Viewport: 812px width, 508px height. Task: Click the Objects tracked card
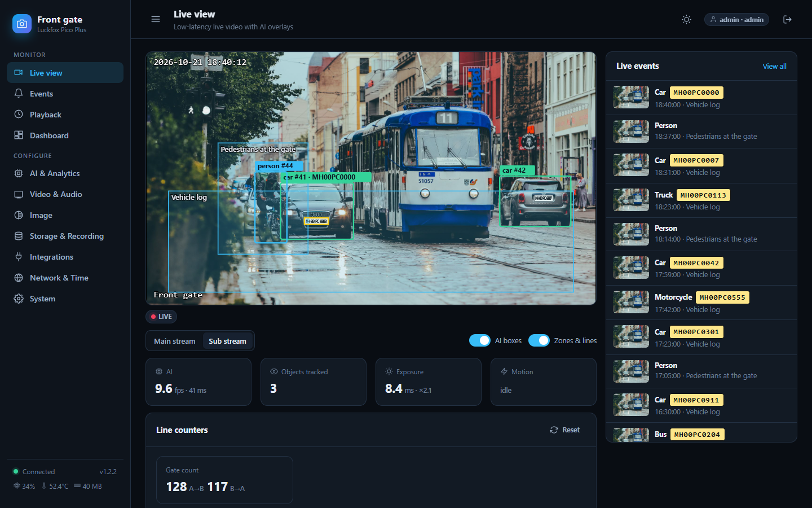314,382
